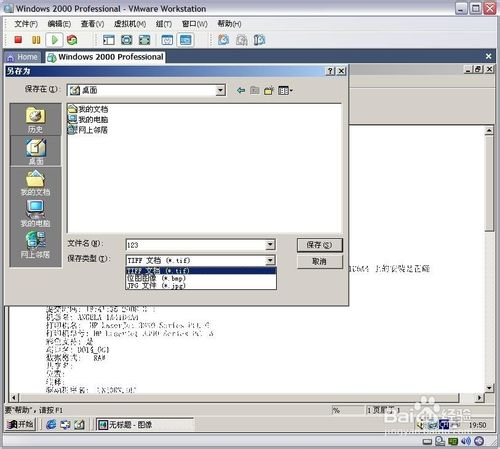
Task: Choose TIFF 文档 (*.tif) from list
Action: [x=201, y=270]
